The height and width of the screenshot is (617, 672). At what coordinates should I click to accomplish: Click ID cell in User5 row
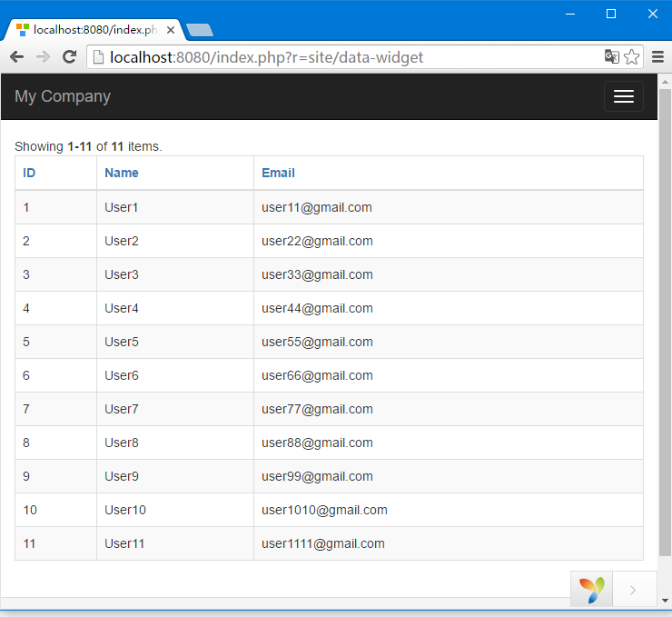click(55, 342)
